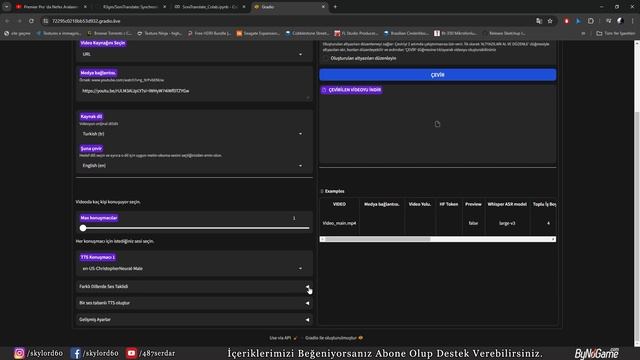
Task: Click the large-v3 example cell
Action: (507, 223)
